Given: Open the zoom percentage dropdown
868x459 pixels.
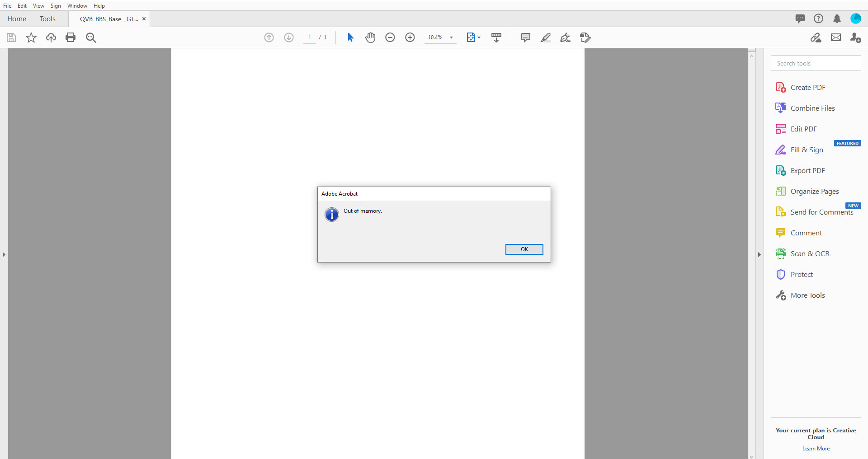Looking at the screenshot, I should (x=452, y=37).
